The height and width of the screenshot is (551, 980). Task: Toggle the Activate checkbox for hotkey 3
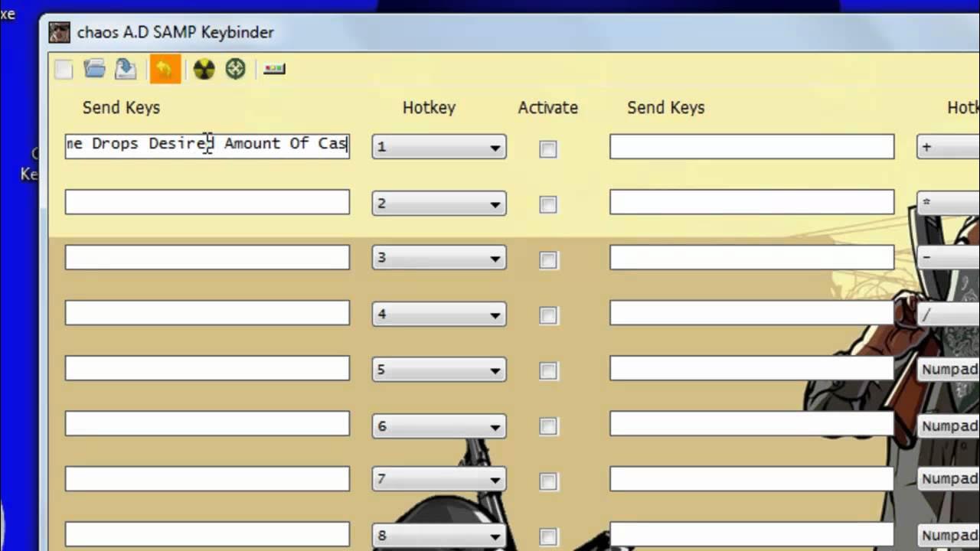(548, 260)
